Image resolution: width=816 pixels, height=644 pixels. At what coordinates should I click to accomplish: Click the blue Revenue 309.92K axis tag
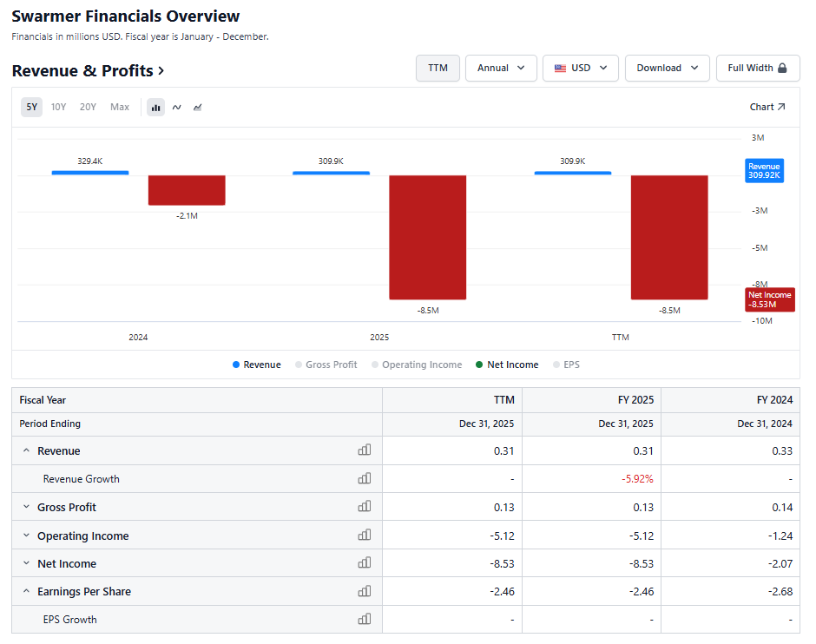coord(764,171)
